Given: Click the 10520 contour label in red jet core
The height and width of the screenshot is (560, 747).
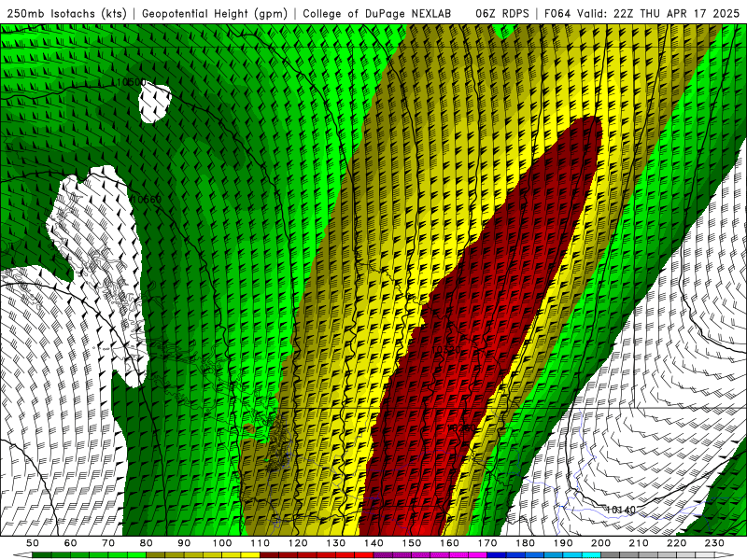Looking at the screenshot, I should [x=446, y=349].
